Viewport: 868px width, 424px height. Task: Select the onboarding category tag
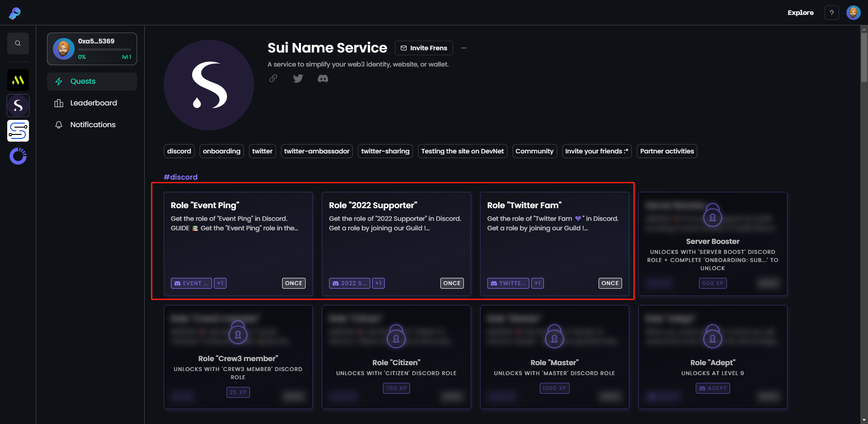(222, 151)
